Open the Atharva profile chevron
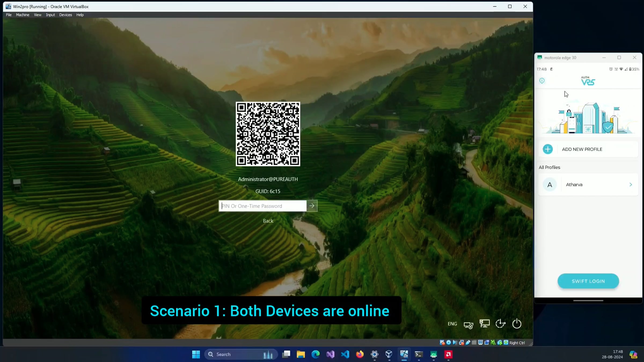 (631, 184)
